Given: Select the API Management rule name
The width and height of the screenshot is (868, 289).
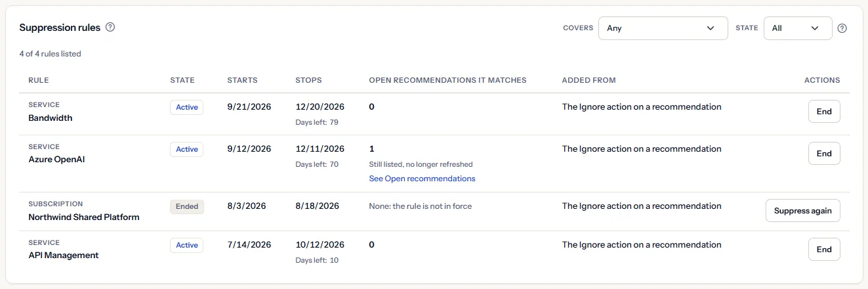Looking at the screenshot, I should [64, 256].
